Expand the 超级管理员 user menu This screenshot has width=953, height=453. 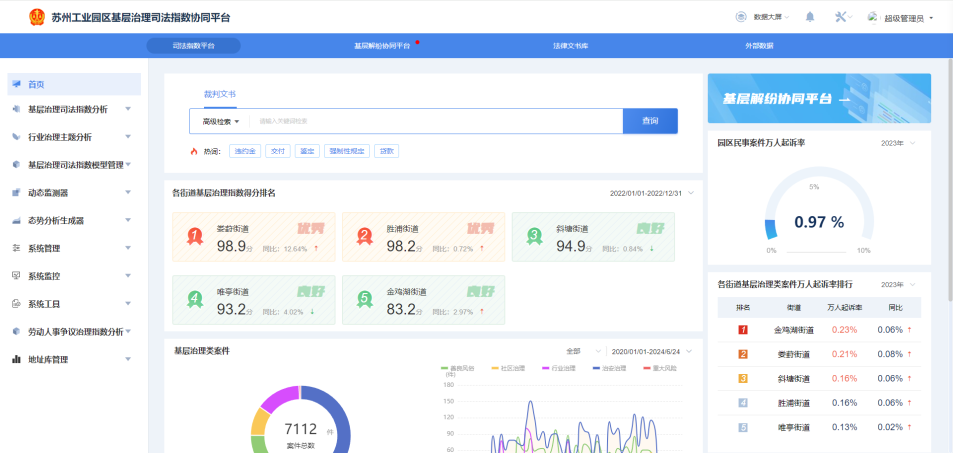907,18
